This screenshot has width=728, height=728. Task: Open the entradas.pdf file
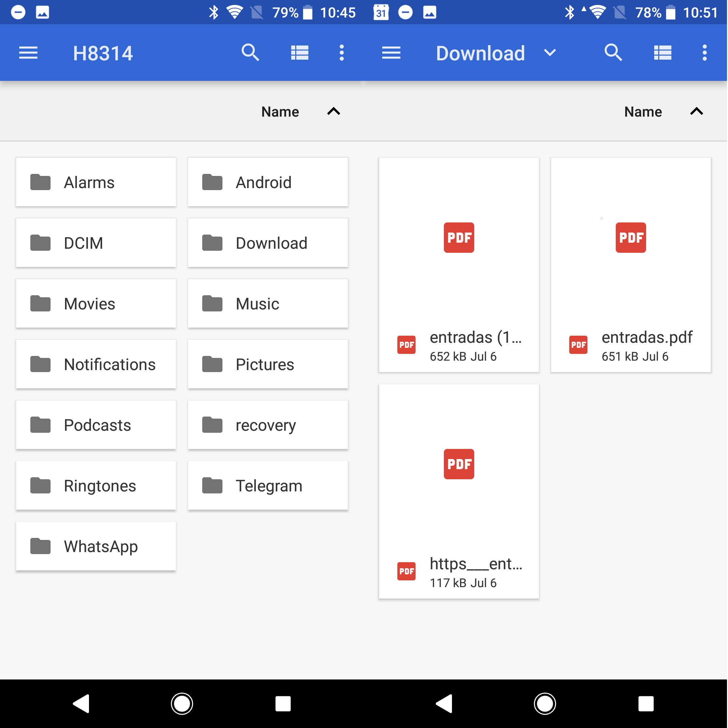click(x=631, y=264)
